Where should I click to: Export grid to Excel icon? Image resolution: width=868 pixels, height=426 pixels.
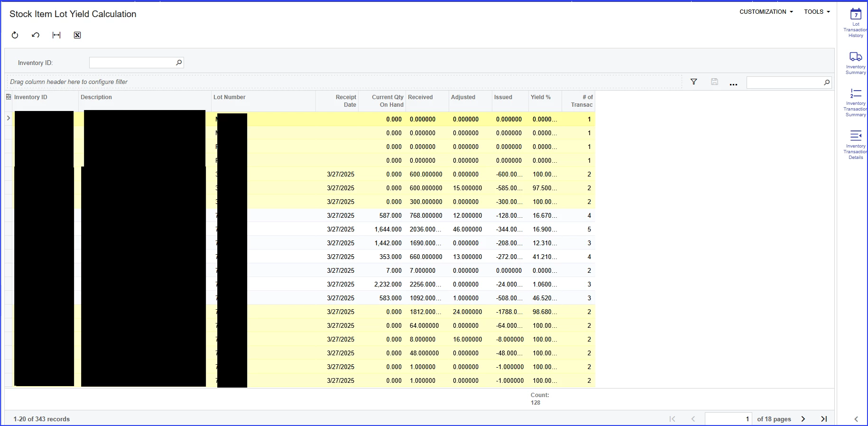click(77, 35)
